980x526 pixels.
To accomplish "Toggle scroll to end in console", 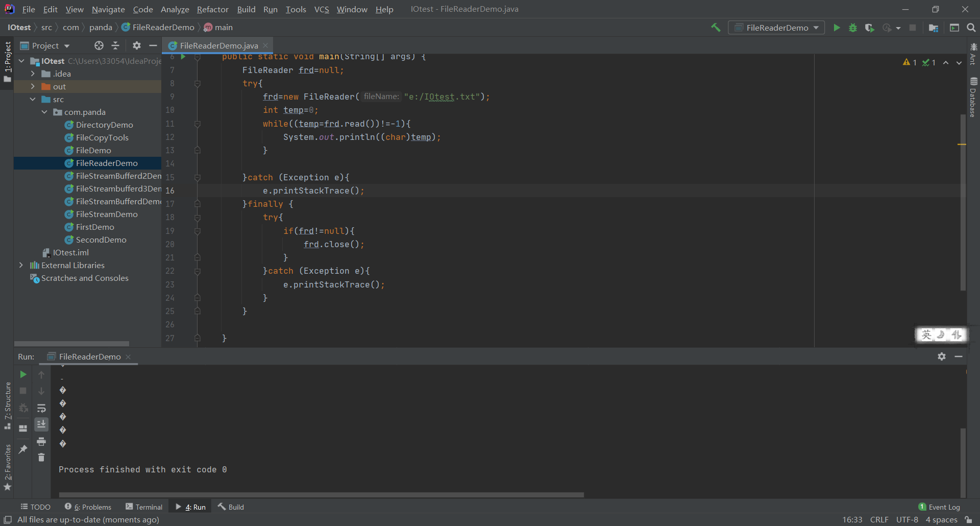I will coord(41,424).
